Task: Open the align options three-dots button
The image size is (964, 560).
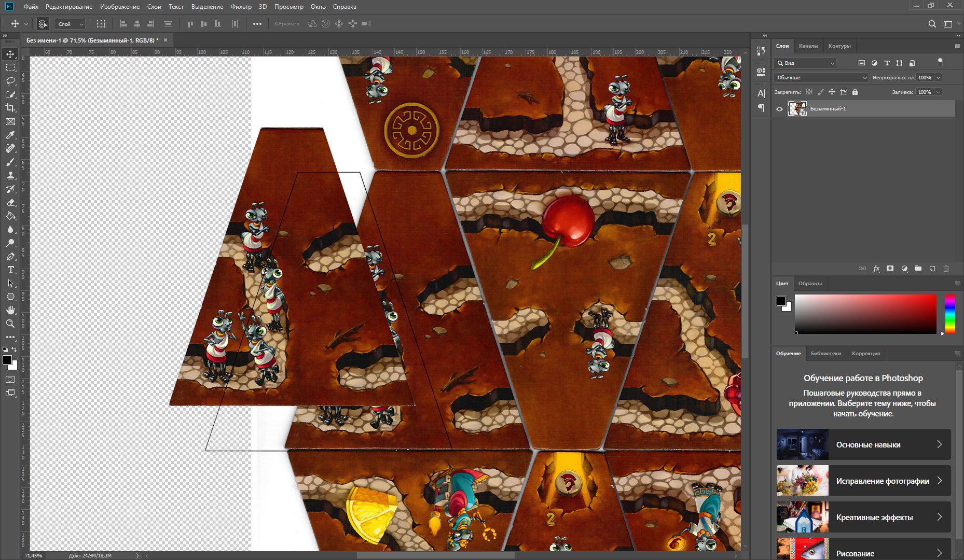Action: tap(257, 24)
